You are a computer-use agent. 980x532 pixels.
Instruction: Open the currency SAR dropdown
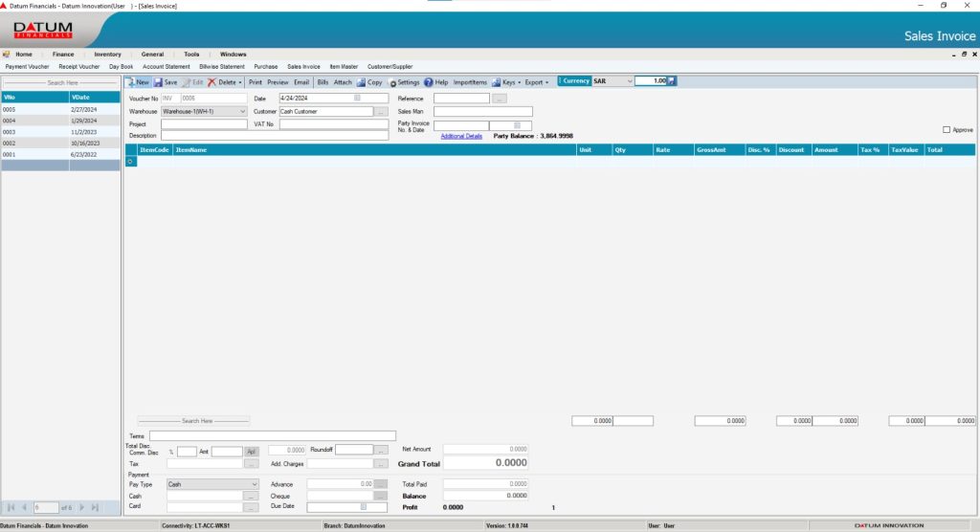pos(629,81)
